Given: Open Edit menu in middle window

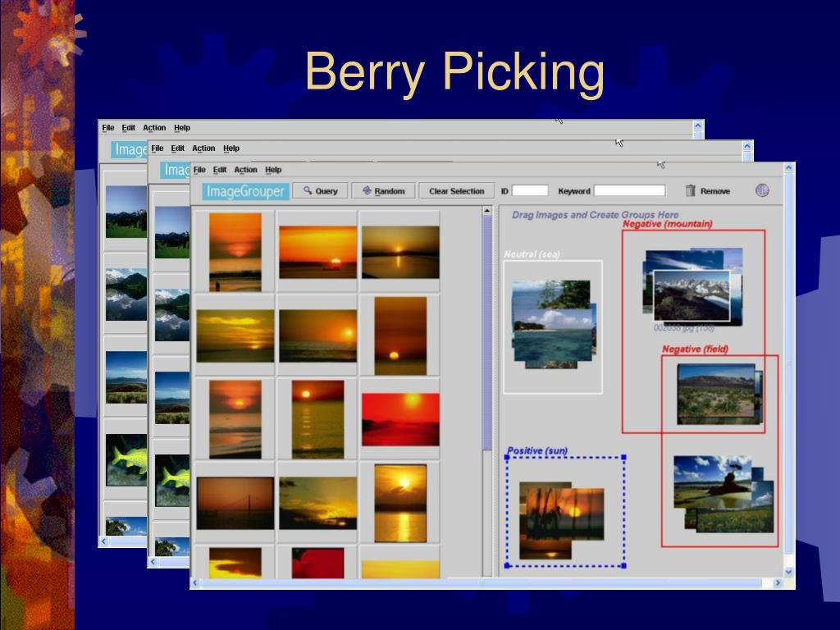Looking at the screenshot, I should [x=177, y=148].
